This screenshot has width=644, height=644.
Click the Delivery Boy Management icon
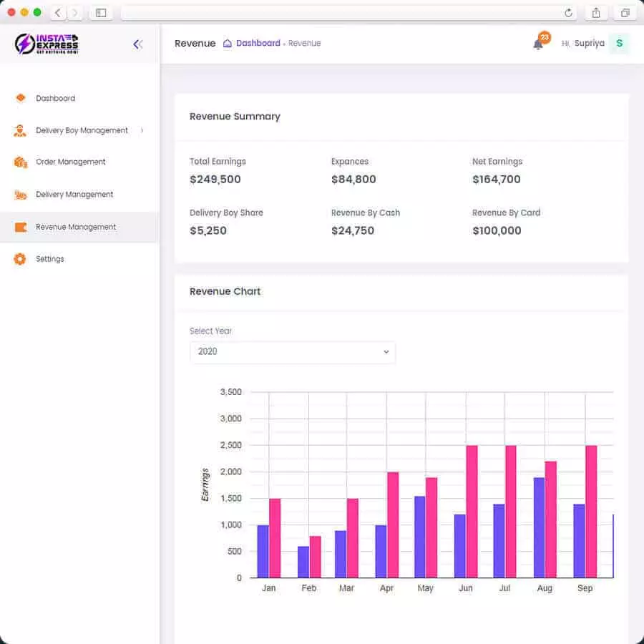tap(21, 131)
